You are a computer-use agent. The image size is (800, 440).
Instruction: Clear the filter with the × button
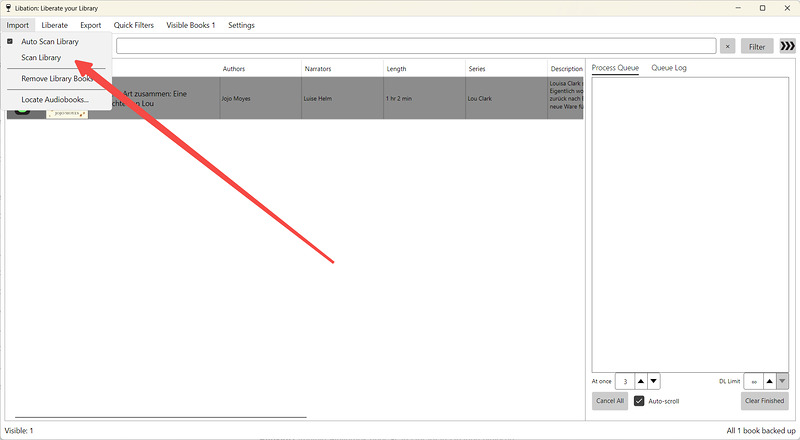pyautogui.click(x=728, y=46)
